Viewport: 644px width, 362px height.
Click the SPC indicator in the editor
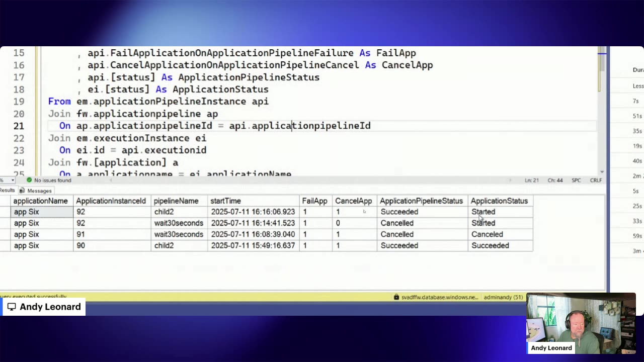click(x=576, y=180)
